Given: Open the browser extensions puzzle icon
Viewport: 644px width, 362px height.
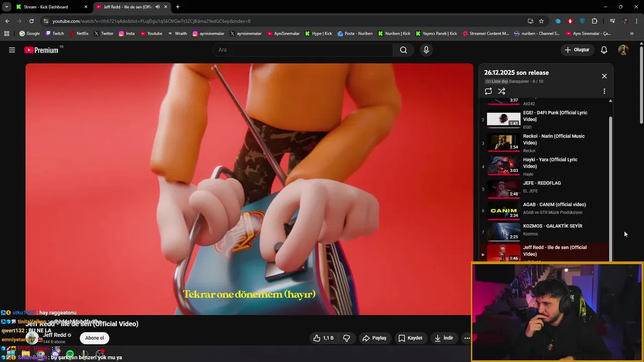Looking at the screenshot, I should click(x=595, y=21).
